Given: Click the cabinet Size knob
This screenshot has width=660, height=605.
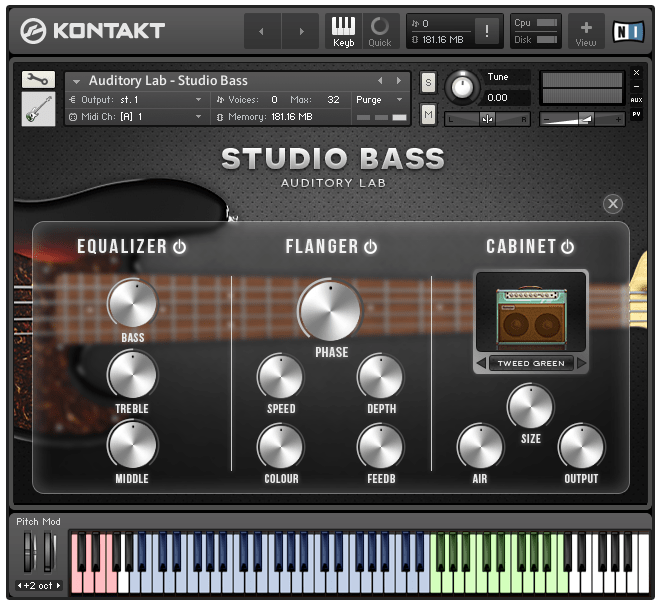Looking at the screenshot, I should tap(530, 406).
